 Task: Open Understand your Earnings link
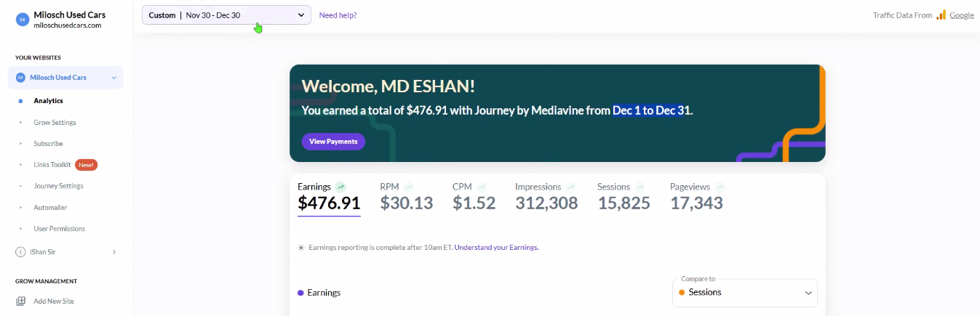pos(496,248)
